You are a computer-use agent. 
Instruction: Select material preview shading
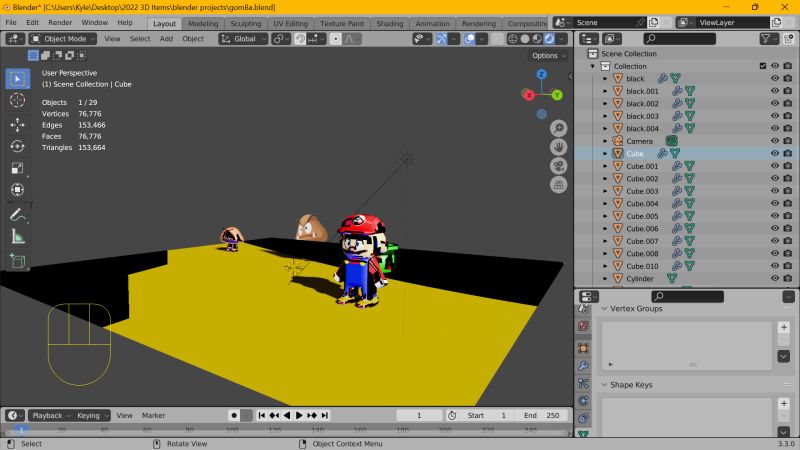(537, 39)
